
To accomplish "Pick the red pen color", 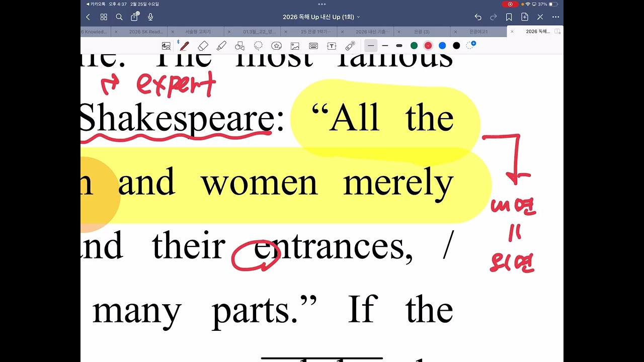I will [x=428, y=46].
